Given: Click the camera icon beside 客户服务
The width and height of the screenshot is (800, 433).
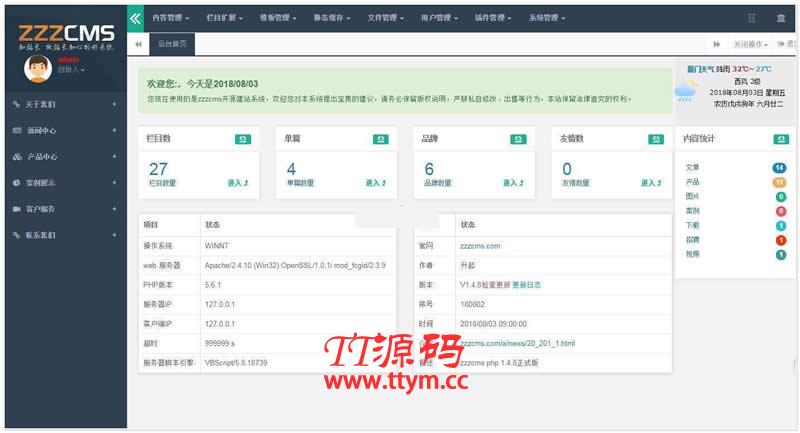Looking at the screenshot, I should click(17, 209).
